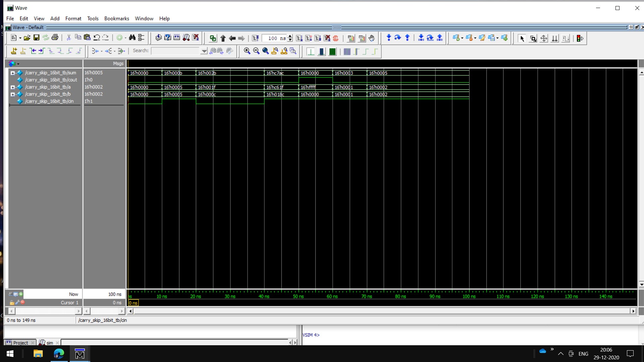Screen dimensions: 644x362
Task: Click the Print icon
Action: coord(55,38)
